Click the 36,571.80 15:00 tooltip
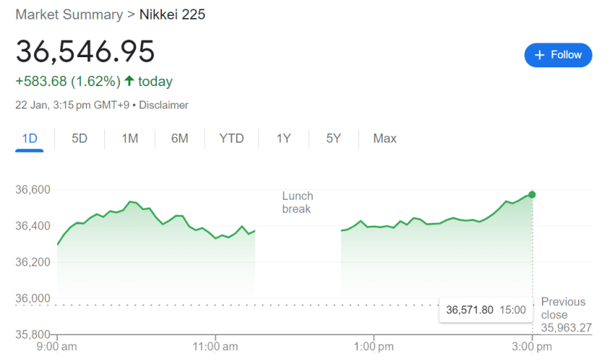615x364 pixels. (x=485, y=310)
